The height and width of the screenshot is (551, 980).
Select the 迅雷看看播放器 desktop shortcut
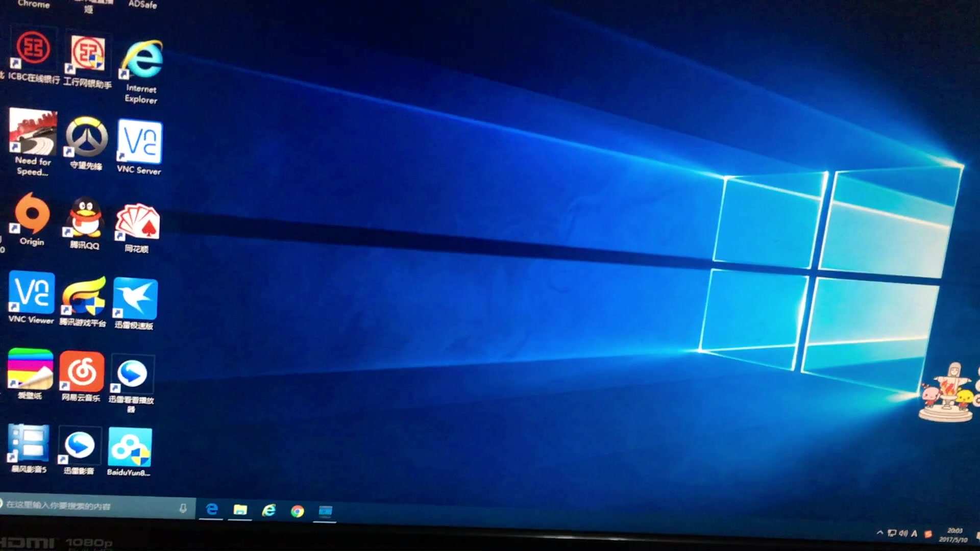[x=131, y=384]
